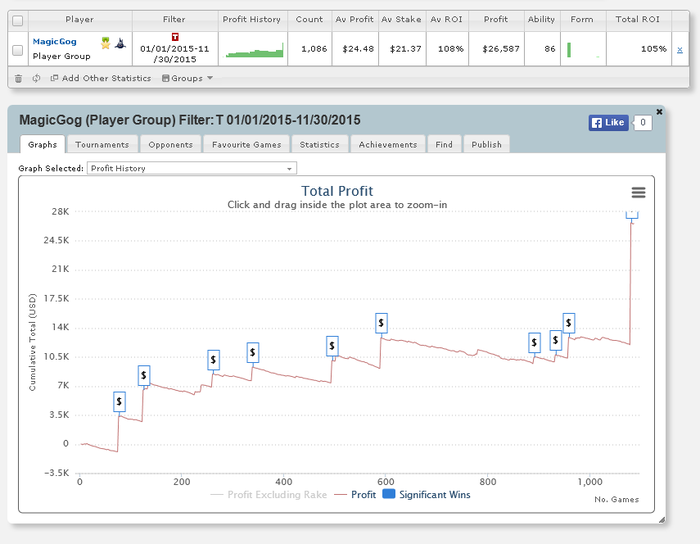Click significant win marker near game 955
This screenshot has width=700, height=544.
[x=569, y=323]
